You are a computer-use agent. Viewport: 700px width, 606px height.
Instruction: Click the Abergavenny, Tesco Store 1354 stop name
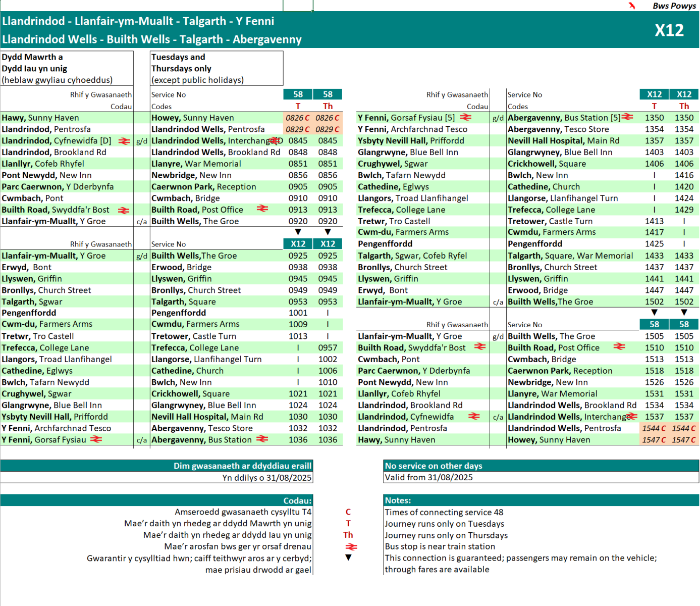(558, 129)
